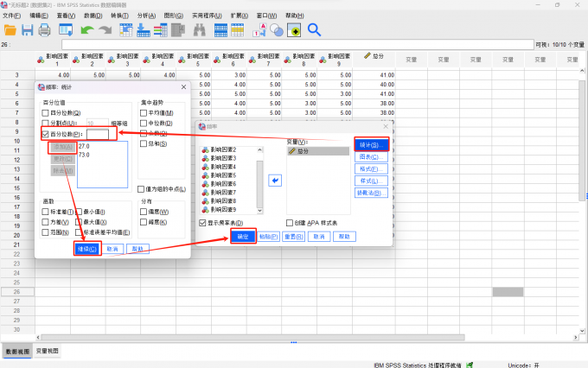This screenshot has height=368, width=588.
Task: Click the blue magnifier search icon
Action: tap(314, 30)
